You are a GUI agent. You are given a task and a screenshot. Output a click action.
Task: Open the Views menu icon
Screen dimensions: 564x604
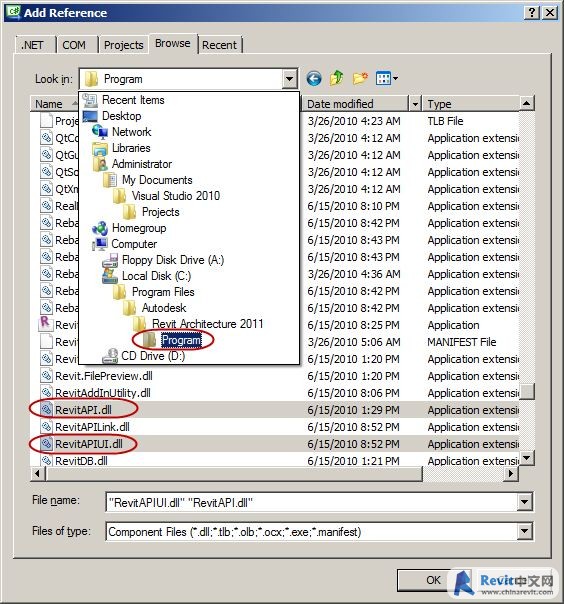[x=387, y=78]
